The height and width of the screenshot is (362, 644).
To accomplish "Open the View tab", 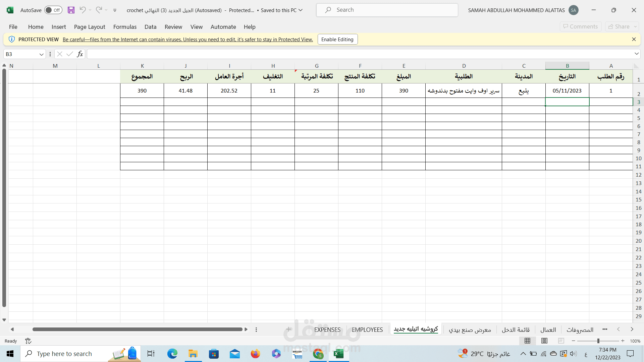I will tap(197, 27).
